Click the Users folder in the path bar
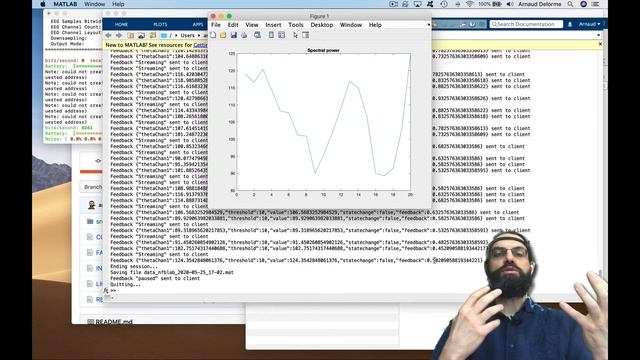Viewport: 640px width, 360px height. (x=187, y=36)
